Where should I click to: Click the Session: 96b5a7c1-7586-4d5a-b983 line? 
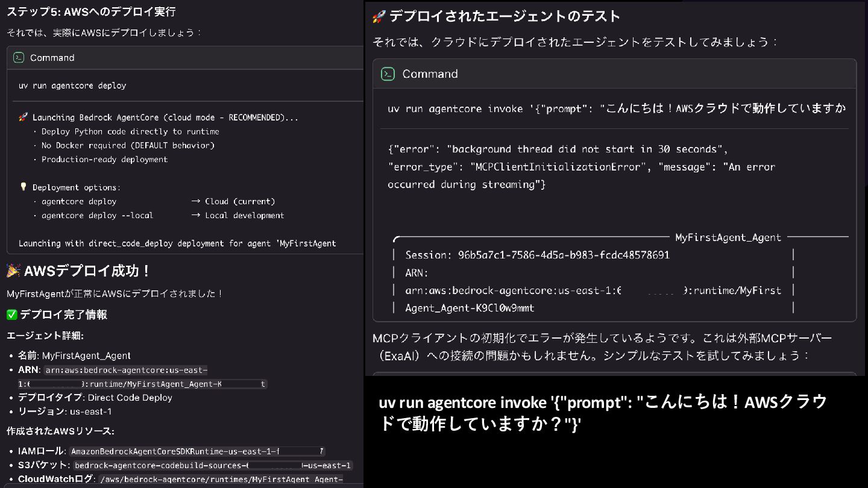point(537,255)
